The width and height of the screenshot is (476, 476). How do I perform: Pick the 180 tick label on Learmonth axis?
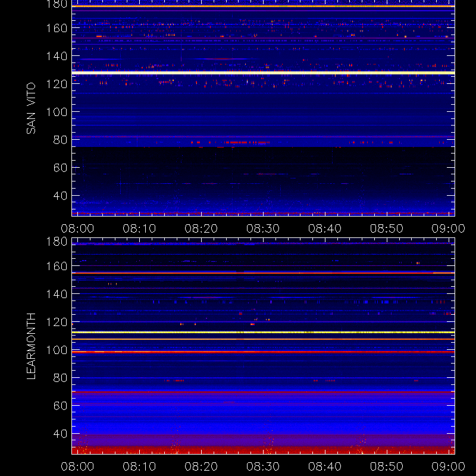tap(57, 242)
